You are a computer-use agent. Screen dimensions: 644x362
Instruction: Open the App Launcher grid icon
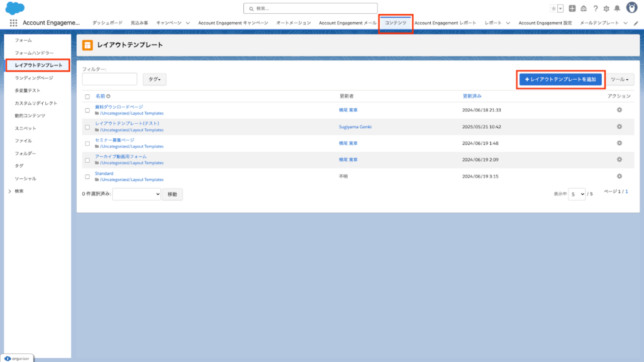(13, 23)
